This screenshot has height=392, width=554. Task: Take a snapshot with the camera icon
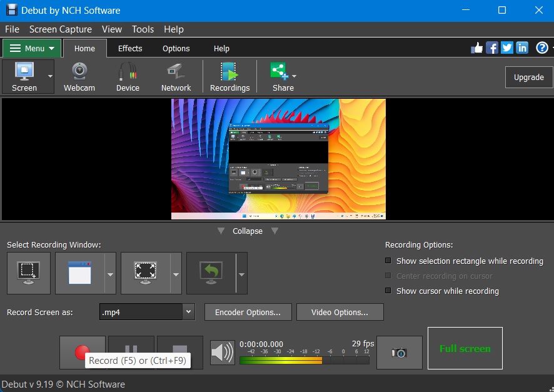pos(399,353)
